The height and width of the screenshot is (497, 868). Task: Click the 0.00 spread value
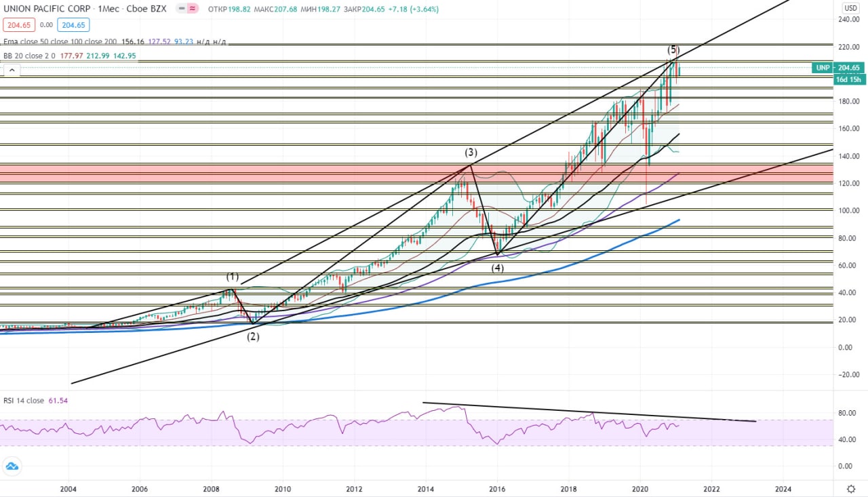(x=46, y=24)
